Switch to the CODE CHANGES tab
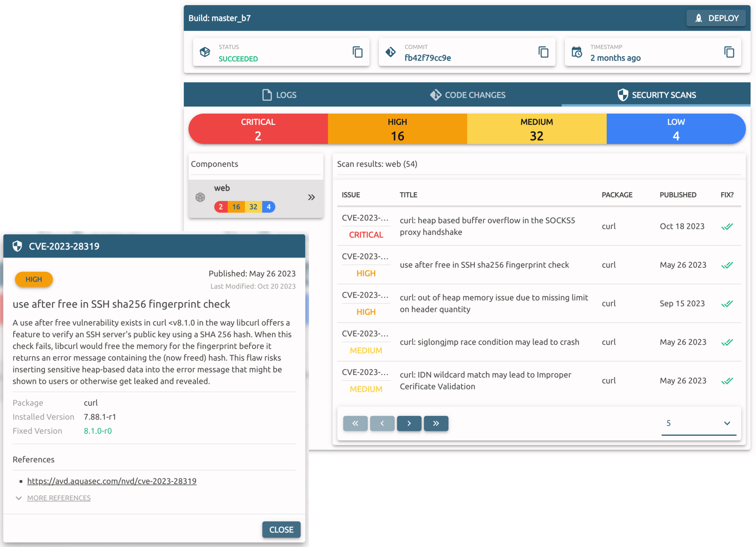756x547 pixels. pyautogui.click(x=467, y=95)
